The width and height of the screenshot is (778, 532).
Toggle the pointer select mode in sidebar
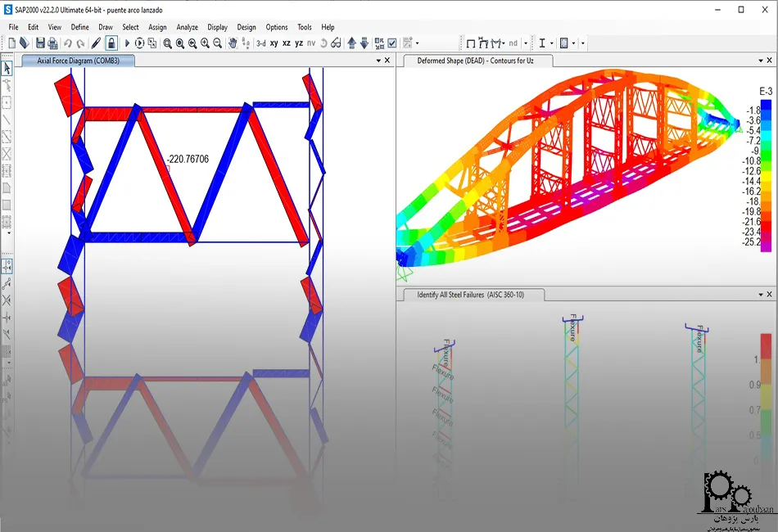tap(7, 68)
